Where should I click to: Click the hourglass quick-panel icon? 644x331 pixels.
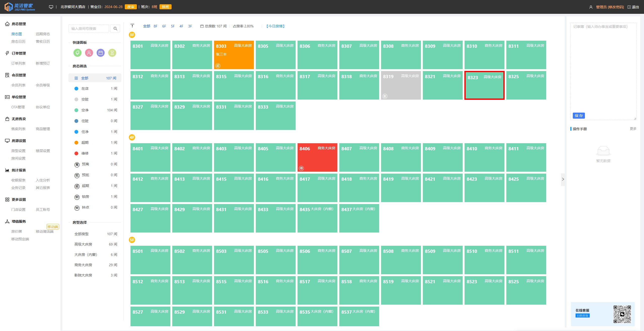pos(112,53)
